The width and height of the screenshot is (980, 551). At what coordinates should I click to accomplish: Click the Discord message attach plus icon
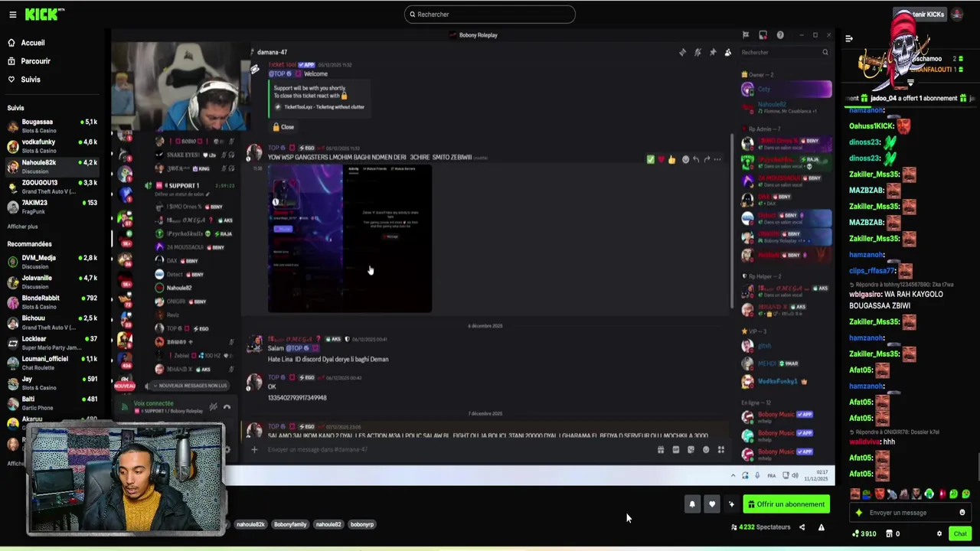pos(254,450)
